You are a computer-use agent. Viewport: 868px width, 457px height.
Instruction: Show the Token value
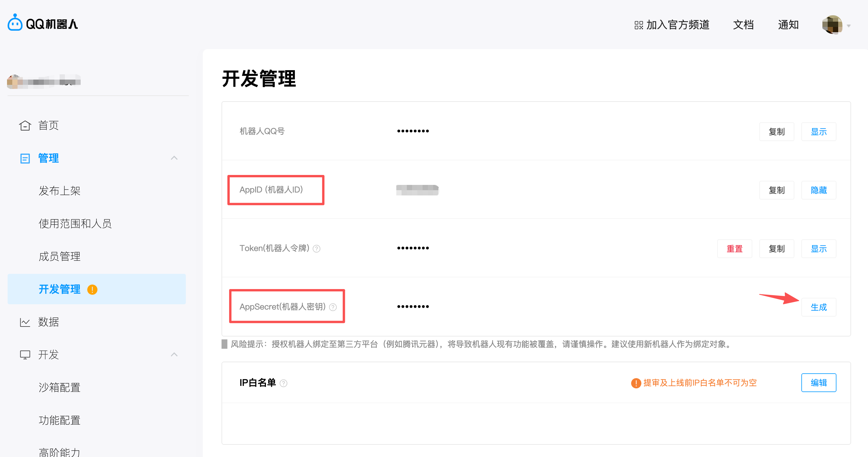tap(819, 249)
